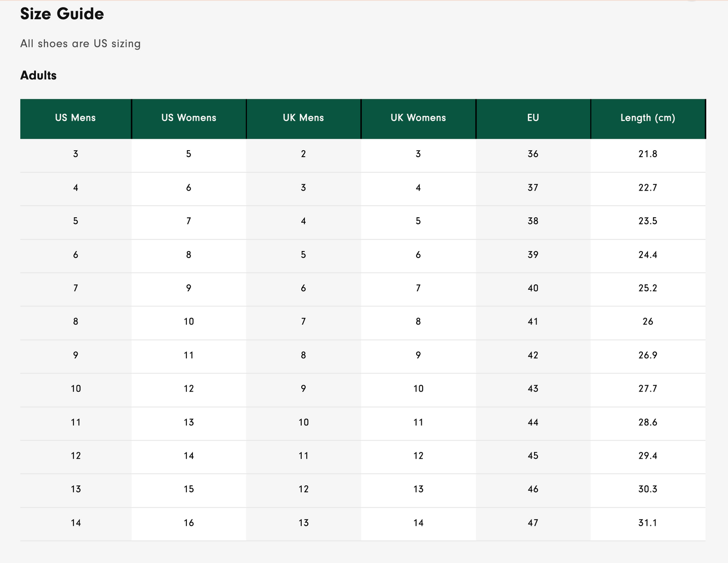
Task: Select US Womens size 16 cell
Action: point(189,523)
